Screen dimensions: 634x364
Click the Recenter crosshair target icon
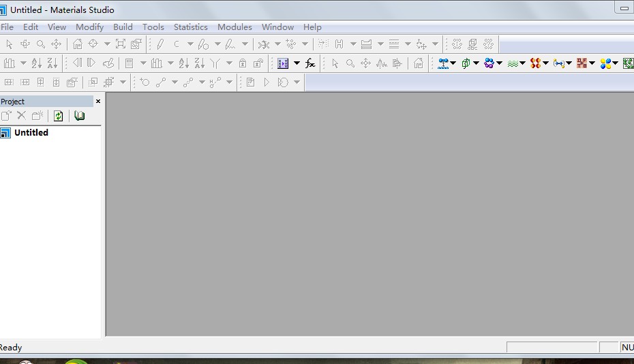click(x=93, y=44)
